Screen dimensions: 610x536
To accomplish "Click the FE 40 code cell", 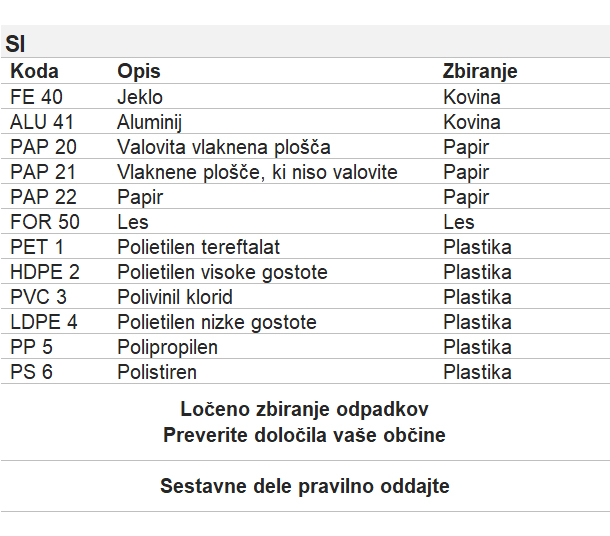I will [36, 96].
